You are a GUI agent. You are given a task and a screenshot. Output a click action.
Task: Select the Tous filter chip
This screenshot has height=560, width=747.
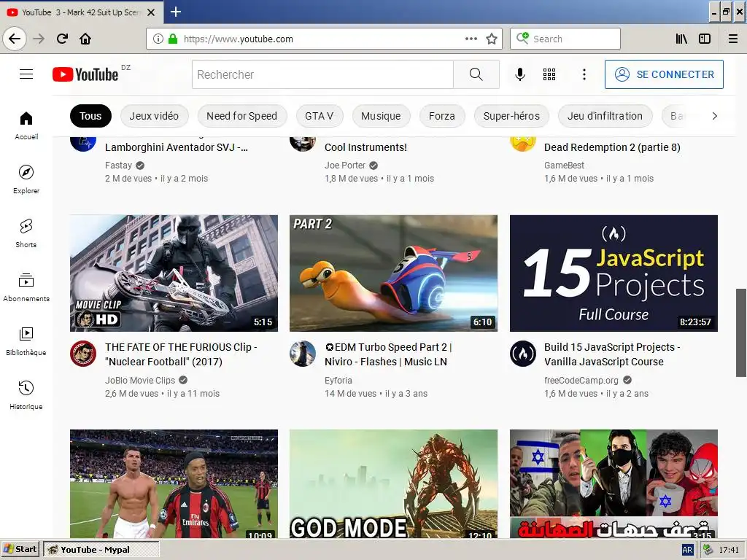90,116
